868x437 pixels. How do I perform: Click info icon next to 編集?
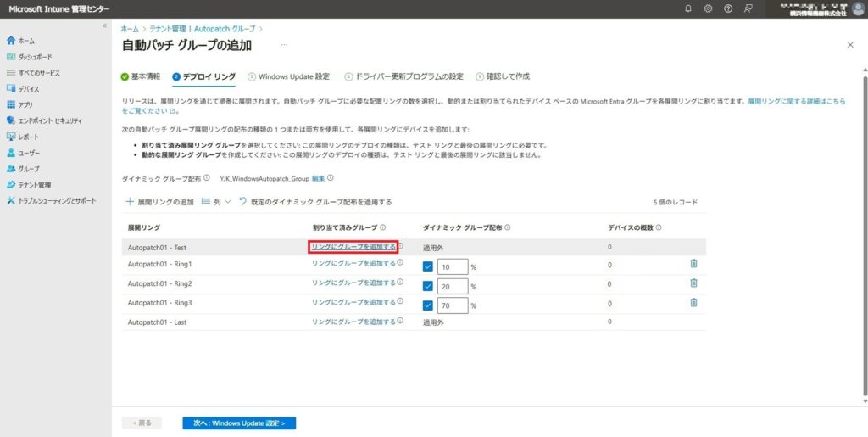[x=331, y=178]
